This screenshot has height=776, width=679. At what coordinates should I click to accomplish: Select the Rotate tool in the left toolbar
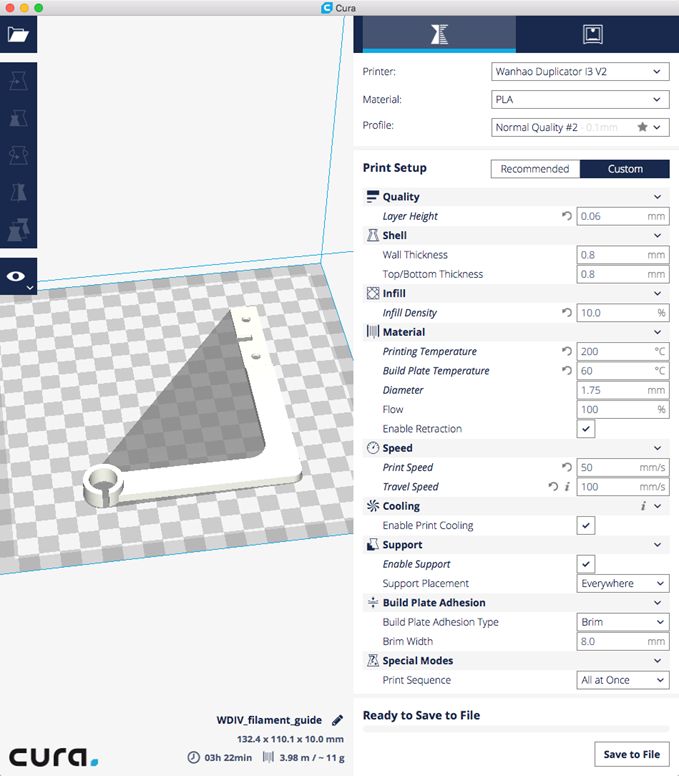tap(18, 155)
